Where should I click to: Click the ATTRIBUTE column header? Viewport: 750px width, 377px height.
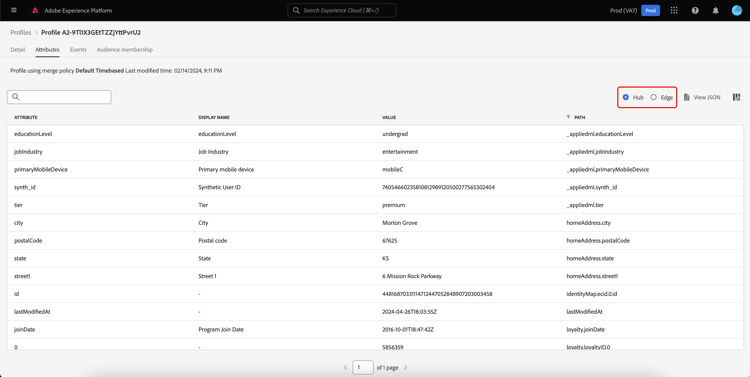(26, 117)
